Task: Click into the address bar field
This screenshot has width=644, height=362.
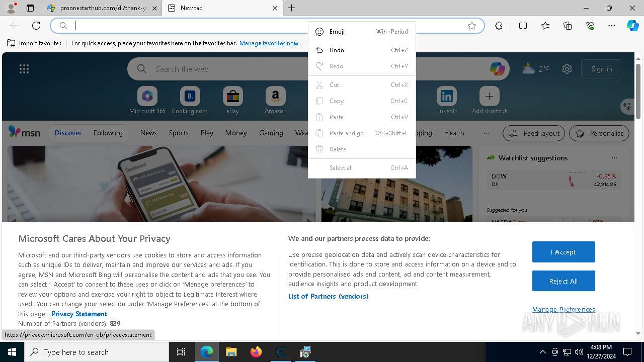Action: 267,26
